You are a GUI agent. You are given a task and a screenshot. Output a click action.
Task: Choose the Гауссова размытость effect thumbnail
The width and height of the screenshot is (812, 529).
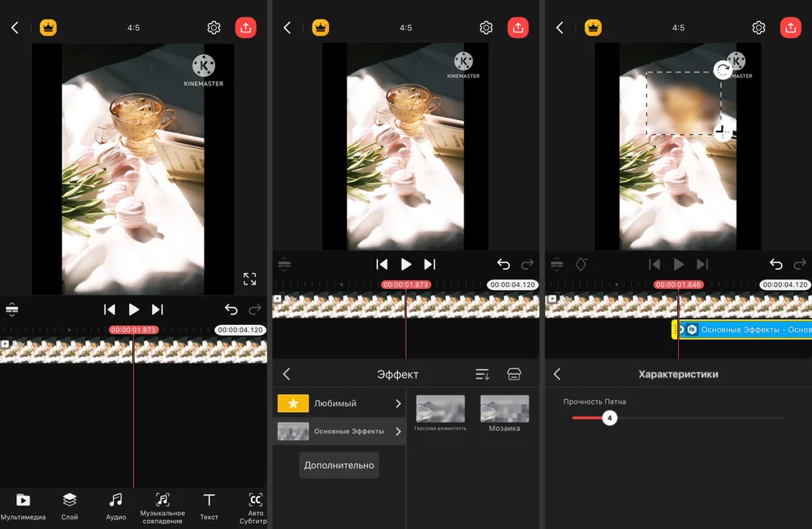click(440, 409)
